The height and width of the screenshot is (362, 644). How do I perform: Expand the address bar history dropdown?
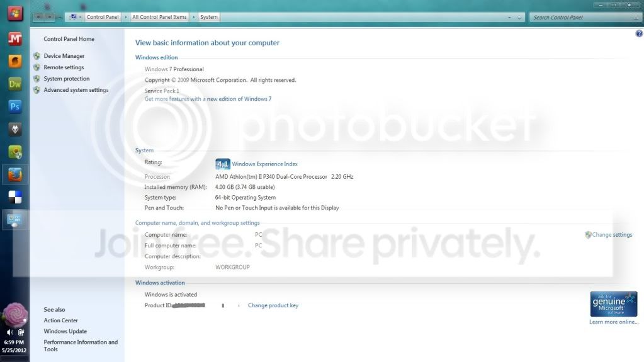click(509, 17)
